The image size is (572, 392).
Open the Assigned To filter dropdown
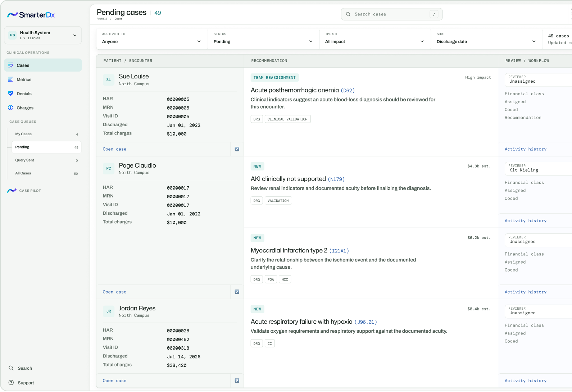152,39
